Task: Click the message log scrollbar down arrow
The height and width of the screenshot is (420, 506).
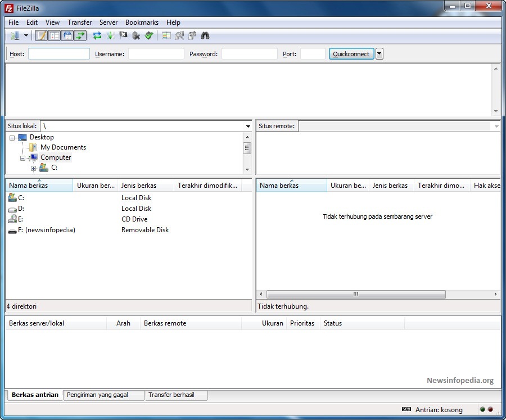Action: point(496,111)
